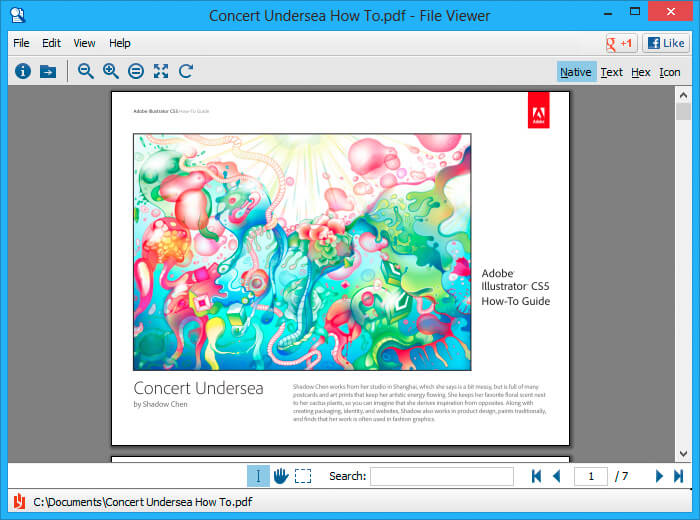Maximize the File Viewer window
The height and width of the screenshot is (520, 700).
click(x=634, y=12)
